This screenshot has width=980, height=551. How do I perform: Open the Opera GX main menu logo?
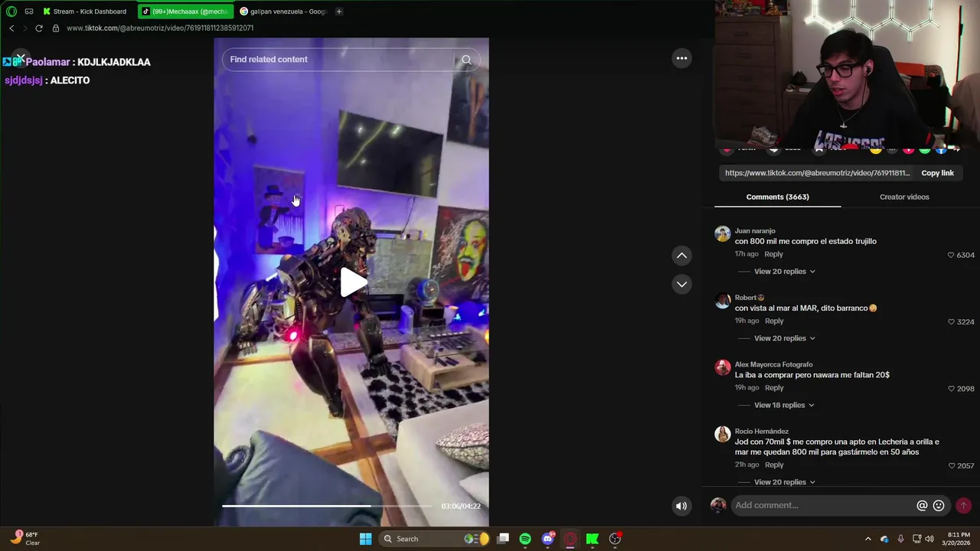tap(11, 11)
